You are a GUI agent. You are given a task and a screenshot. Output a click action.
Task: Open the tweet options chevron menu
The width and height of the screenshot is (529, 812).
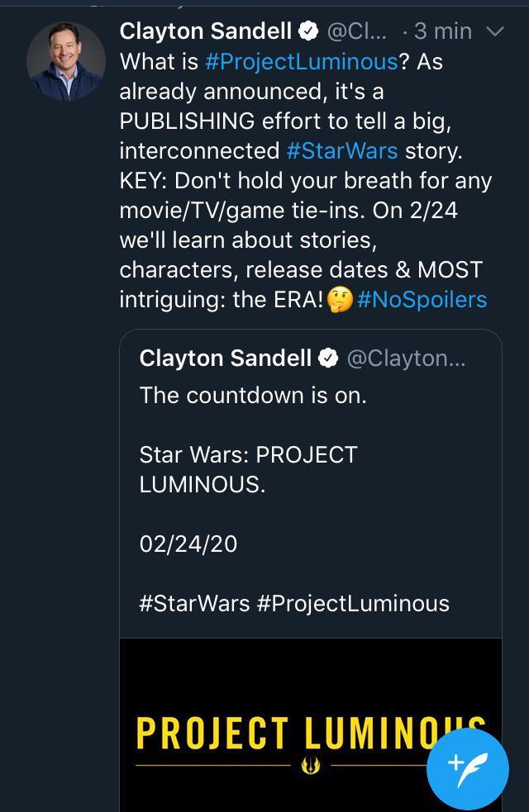496,31
